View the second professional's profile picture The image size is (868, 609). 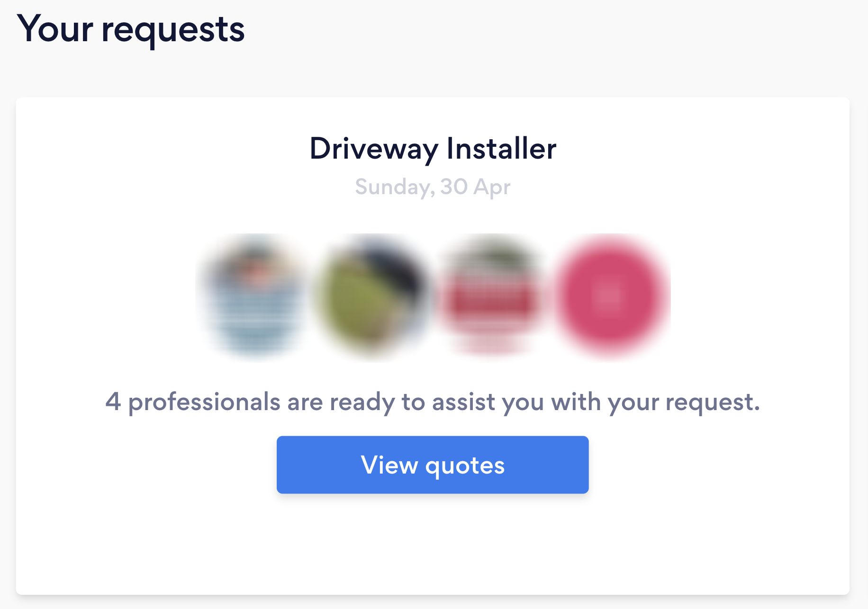373,297
